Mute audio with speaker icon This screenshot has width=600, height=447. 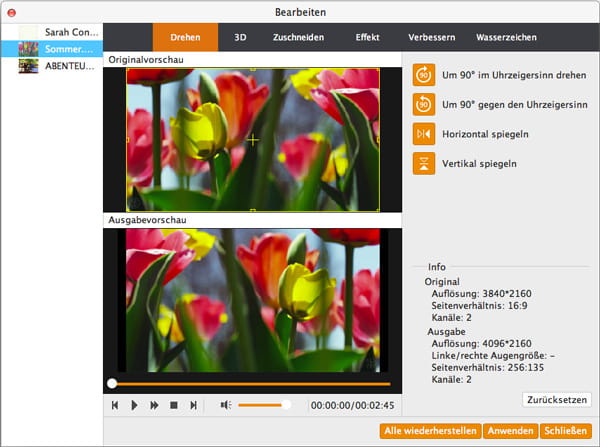226,405
